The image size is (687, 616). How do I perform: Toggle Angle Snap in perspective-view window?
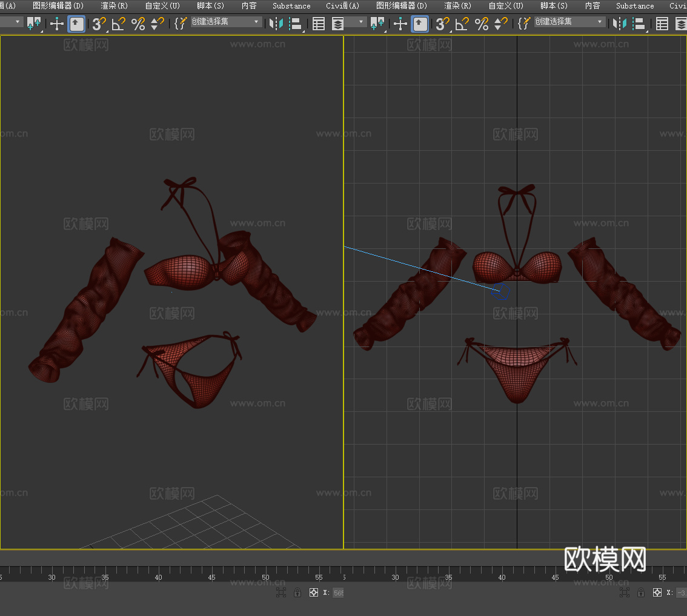point(119,24)
